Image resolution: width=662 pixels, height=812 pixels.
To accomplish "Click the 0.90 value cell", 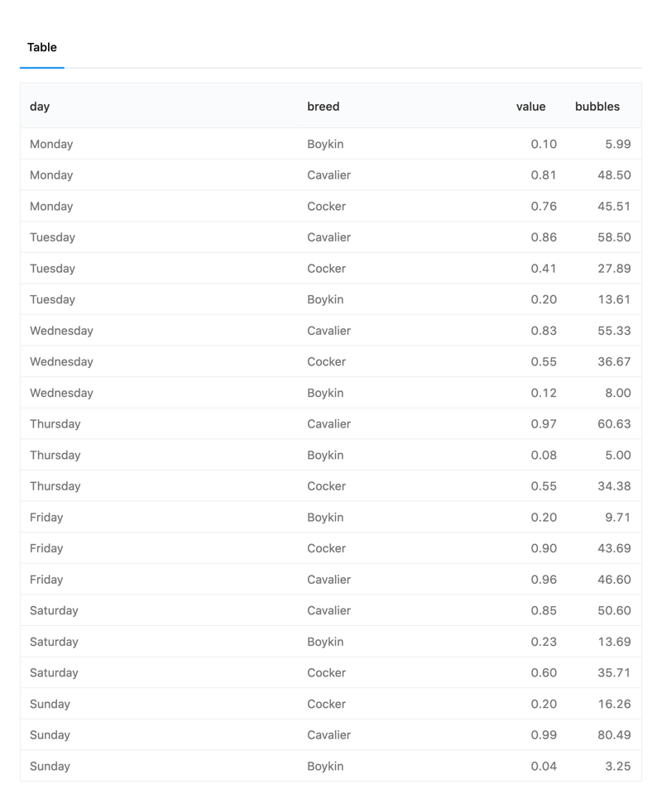I will tap(544, 548).
